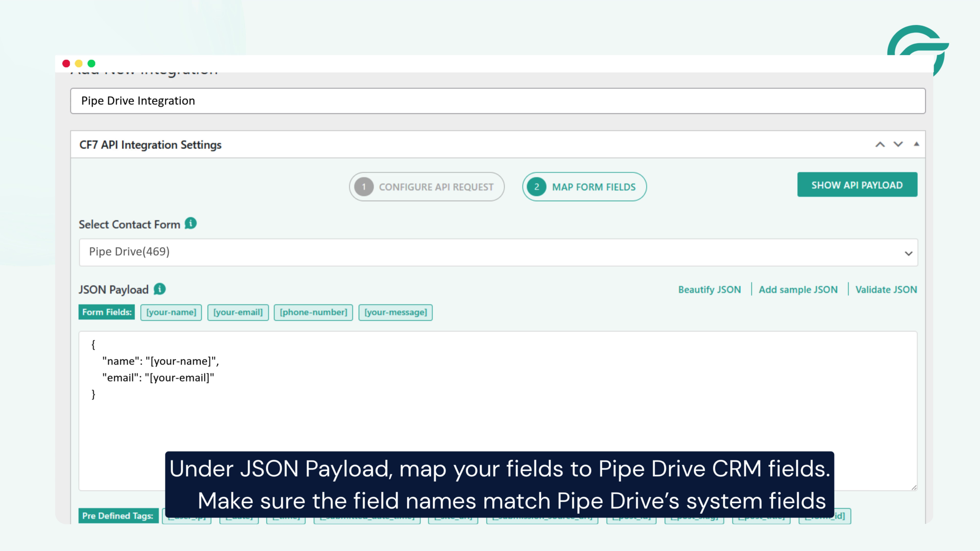Click into the JSON Payload text area
980x551 pixels.
pos(498,411)
